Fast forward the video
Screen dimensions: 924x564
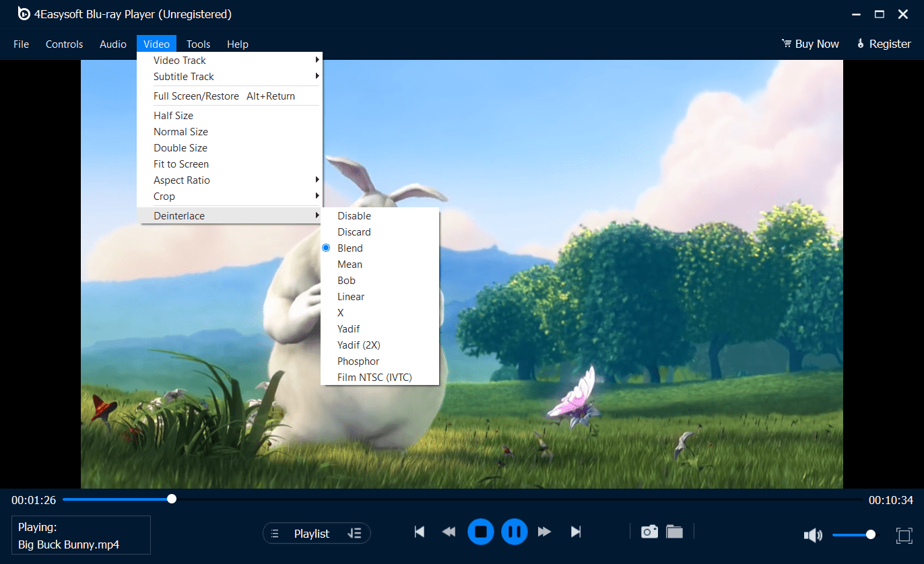[545, 532]
